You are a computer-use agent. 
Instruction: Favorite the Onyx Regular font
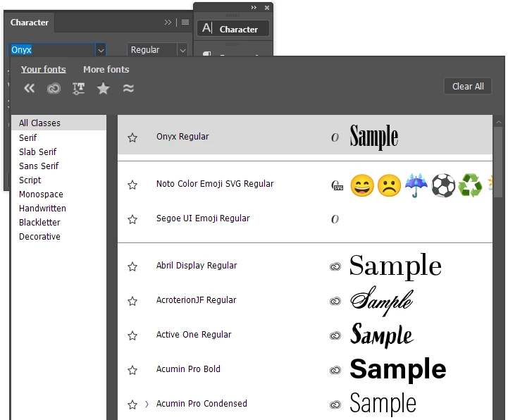click(x=132, y=137)
